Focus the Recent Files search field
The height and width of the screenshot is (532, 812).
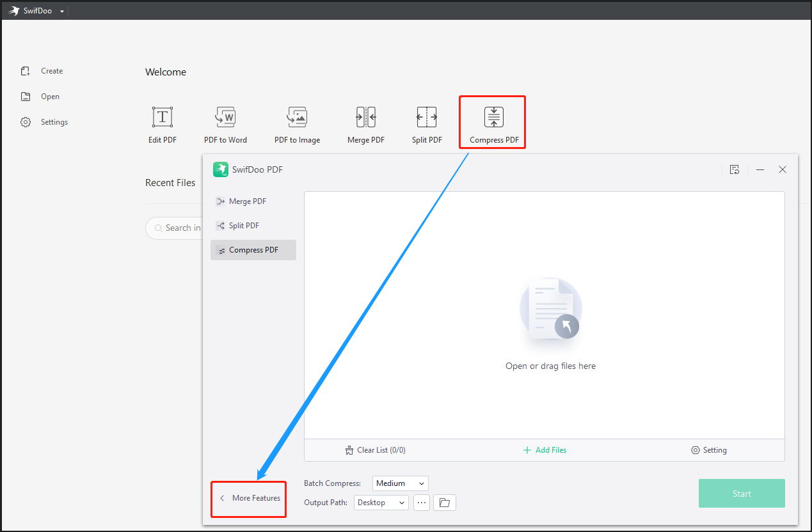[x=175, y=228]
